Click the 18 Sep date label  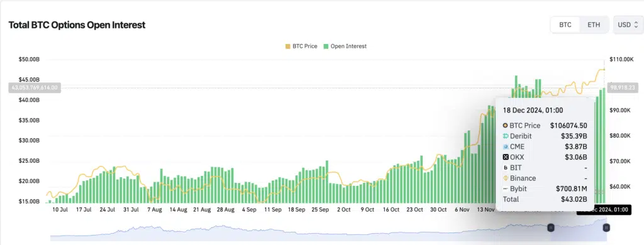[x=297, y=210]
